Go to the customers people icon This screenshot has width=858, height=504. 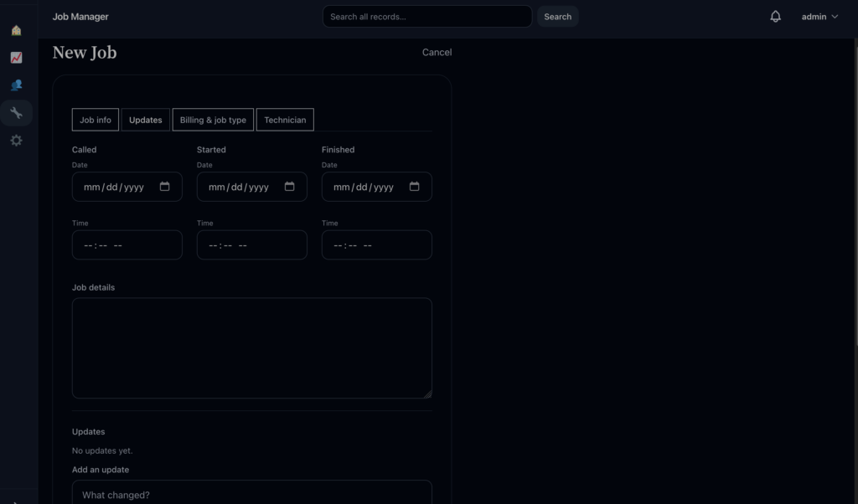[16, 85]
